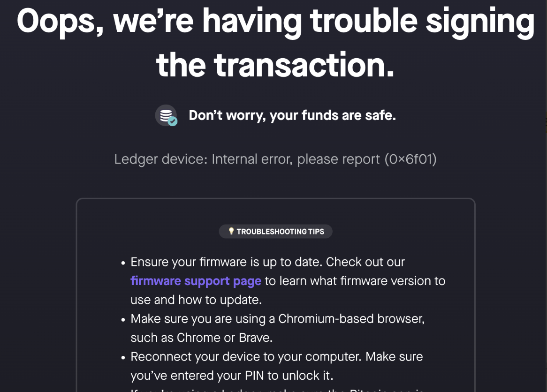Click the teal checkmark badge on the coins icon
The width and height of the screenshot is (547, 392).
tap(173, 121)
